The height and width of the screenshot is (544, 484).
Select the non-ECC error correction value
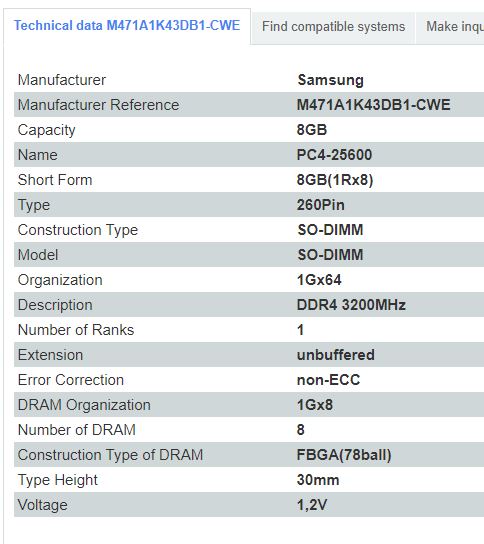(x=329, y=380)
